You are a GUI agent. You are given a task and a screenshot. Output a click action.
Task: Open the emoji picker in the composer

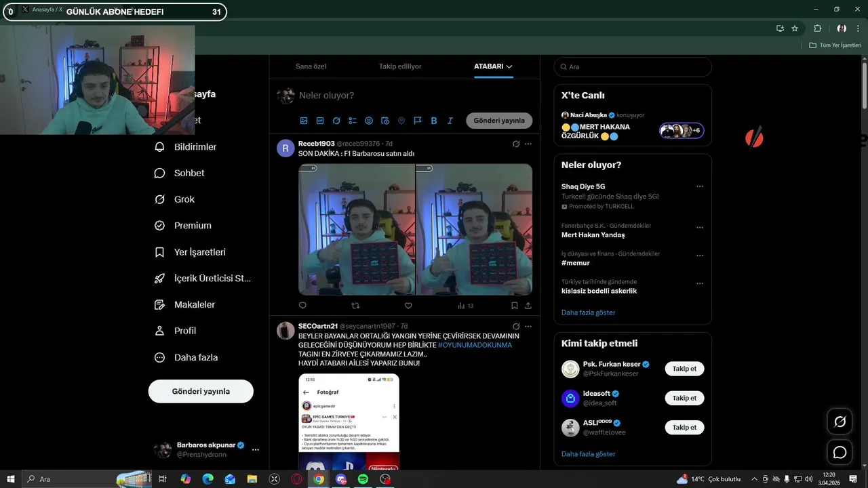tap(369, 121)
